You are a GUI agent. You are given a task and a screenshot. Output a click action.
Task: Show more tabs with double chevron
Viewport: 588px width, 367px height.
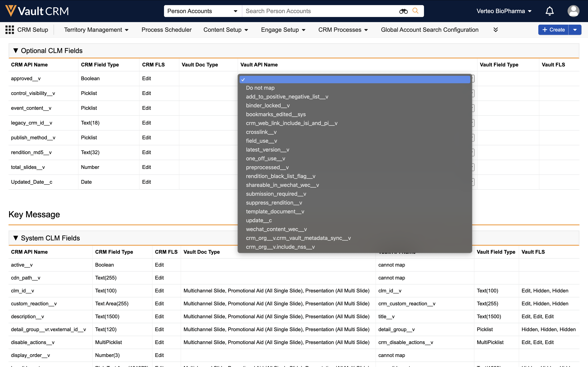[x=496, y=30]
